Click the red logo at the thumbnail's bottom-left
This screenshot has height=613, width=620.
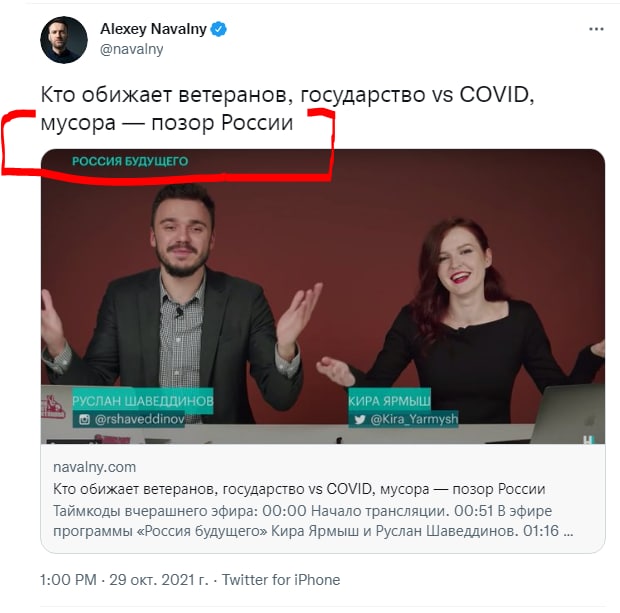(x=53, y=406)
